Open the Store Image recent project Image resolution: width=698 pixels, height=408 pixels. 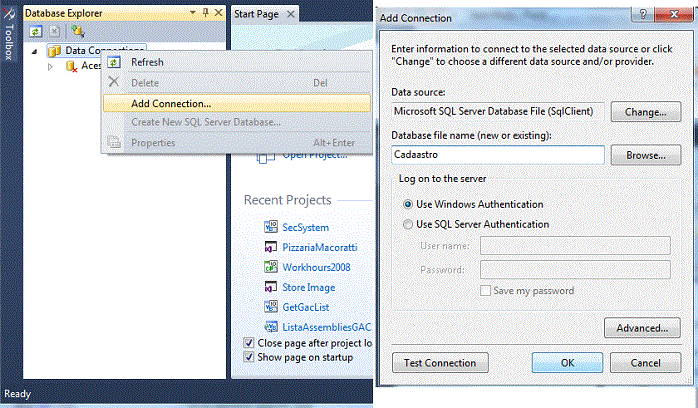(308, 287)
